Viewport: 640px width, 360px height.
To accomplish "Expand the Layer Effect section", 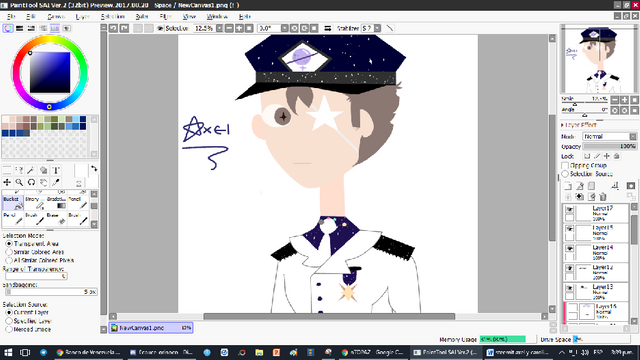I will pos(579,125).
